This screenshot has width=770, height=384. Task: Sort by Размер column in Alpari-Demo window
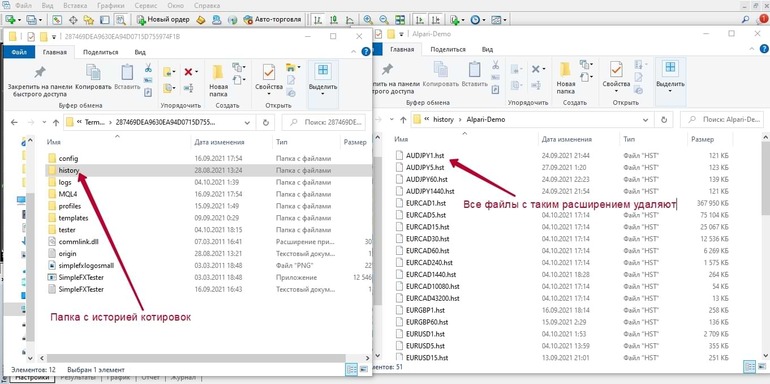[702, 139]
